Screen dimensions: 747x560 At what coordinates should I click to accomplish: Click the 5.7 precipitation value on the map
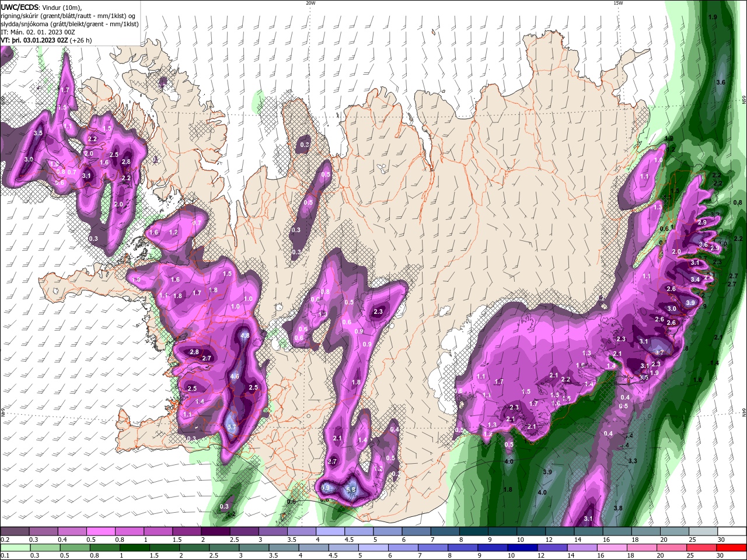pos(232,428)
